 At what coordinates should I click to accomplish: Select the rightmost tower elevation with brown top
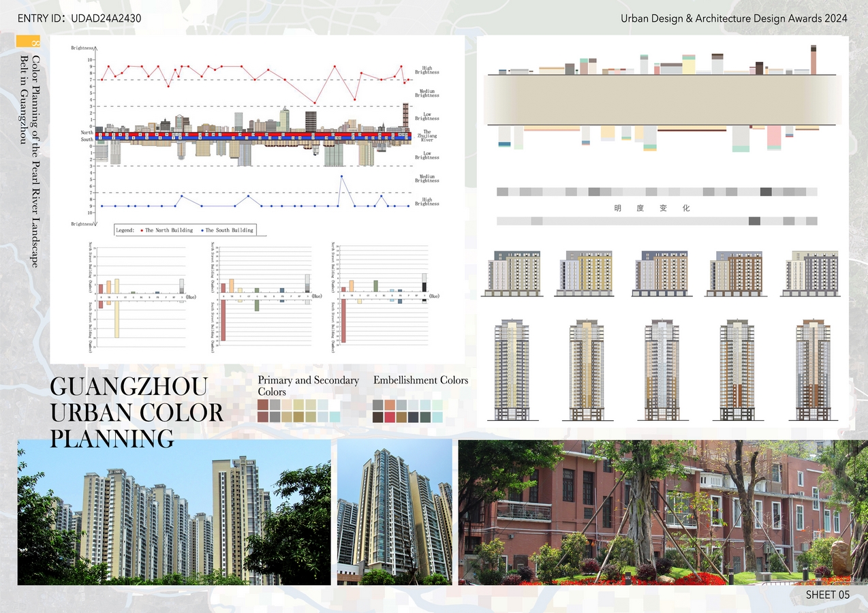click(813, 370)
